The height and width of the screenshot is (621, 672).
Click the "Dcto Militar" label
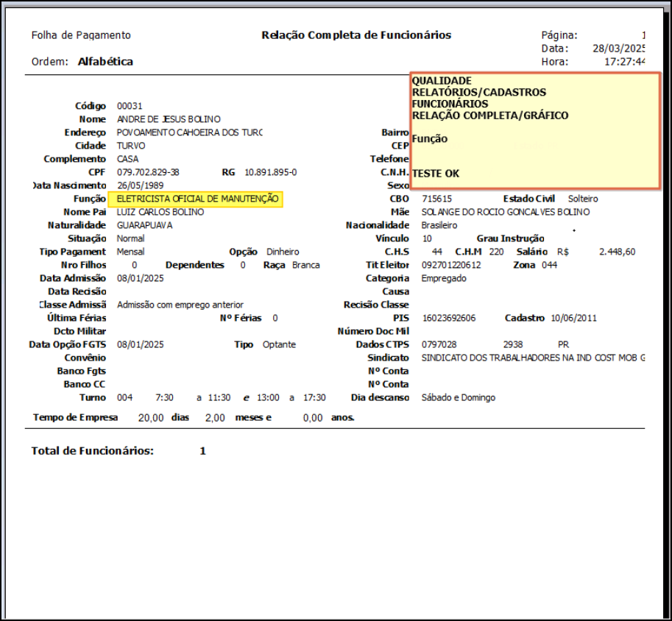click(79, 331)
